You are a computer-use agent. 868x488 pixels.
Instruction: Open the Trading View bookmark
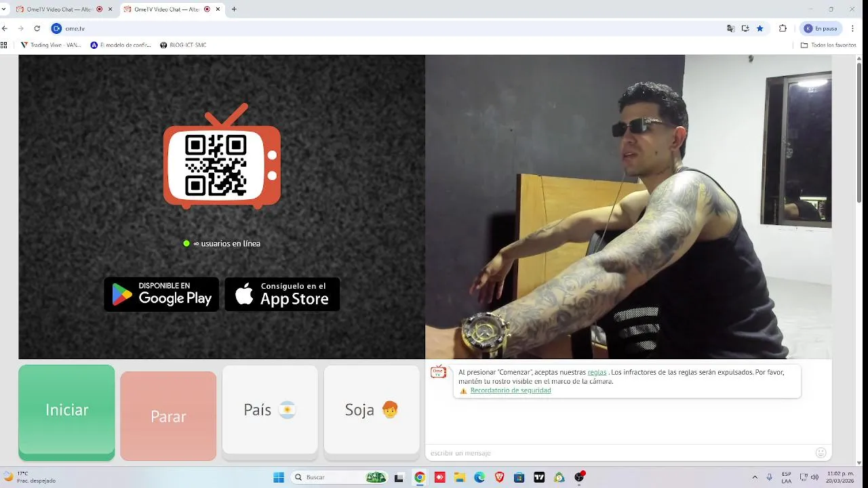pyautogui.click(x=52, y=45)
